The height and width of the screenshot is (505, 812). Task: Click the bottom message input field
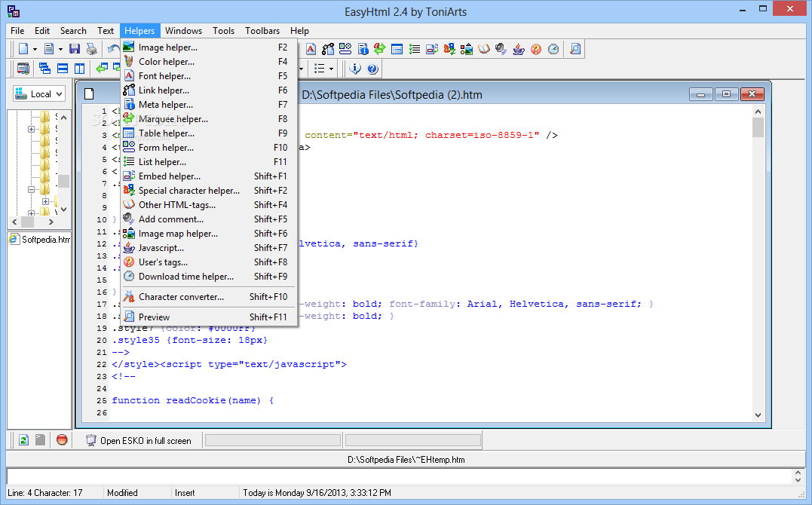click(x=400, y=476)
